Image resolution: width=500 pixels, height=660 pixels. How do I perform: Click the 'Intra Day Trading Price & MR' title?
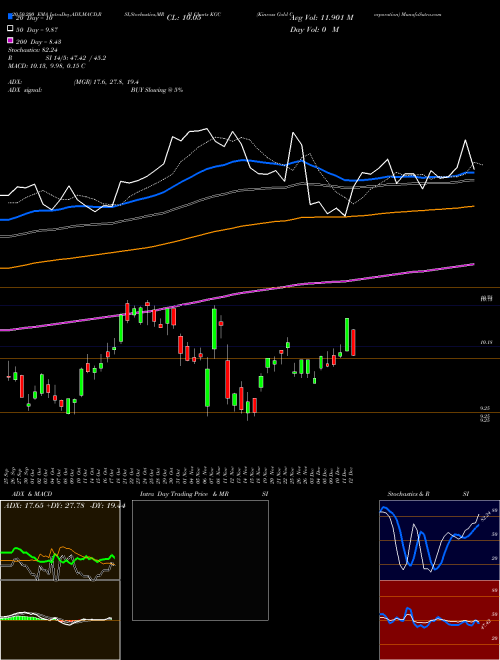184,494
